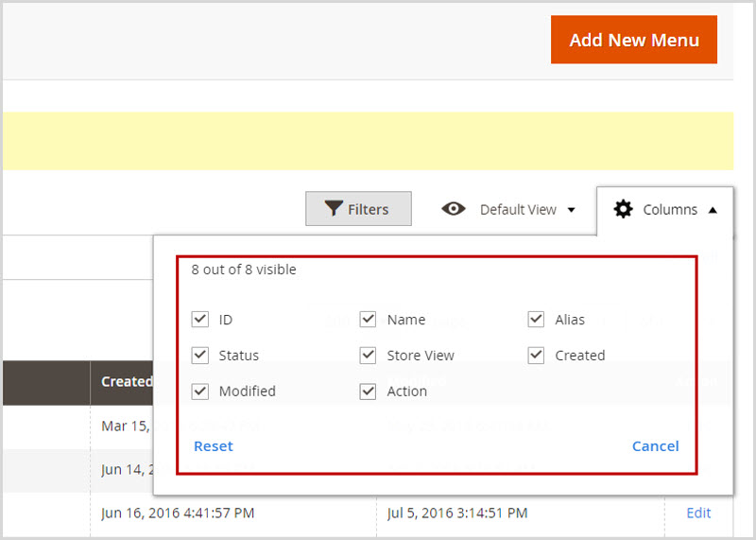The width and height of the screenshot is (756, 540).
Task: Disable the Alias column checkbox
Action: click(537, 320)
